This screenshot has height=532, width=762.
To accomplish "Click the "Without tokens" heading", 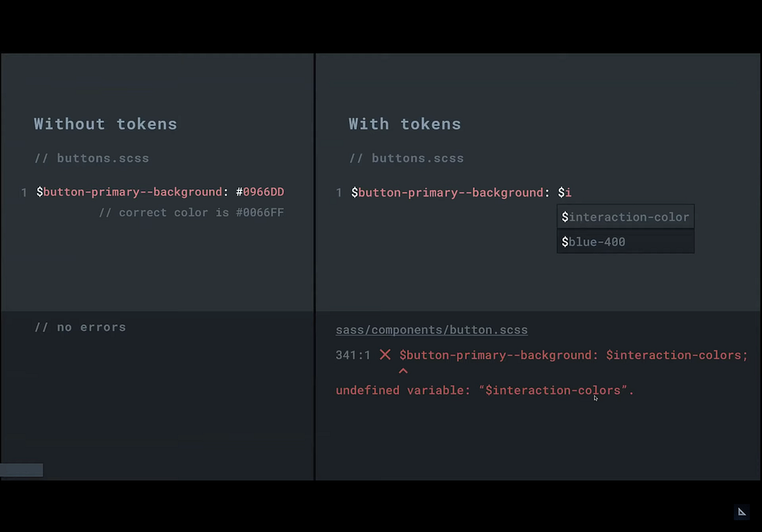I will click(105, 124).
